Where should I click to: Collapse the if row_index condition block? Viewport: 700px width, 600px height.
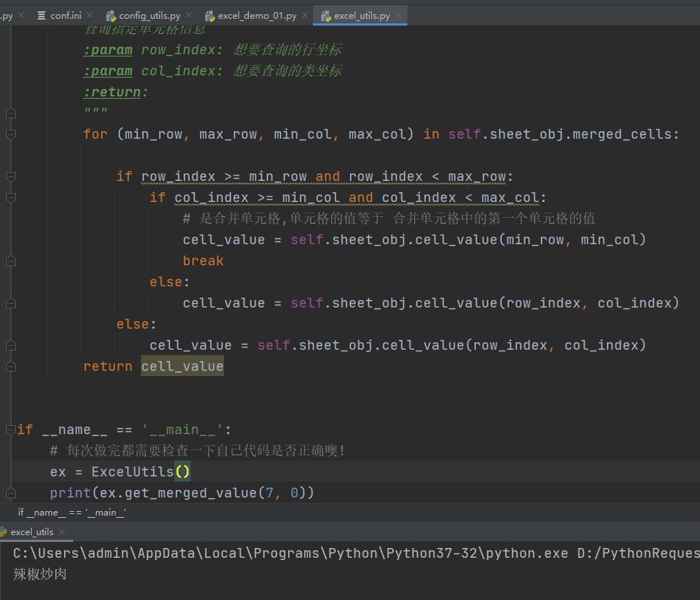(x=11, y=176)
